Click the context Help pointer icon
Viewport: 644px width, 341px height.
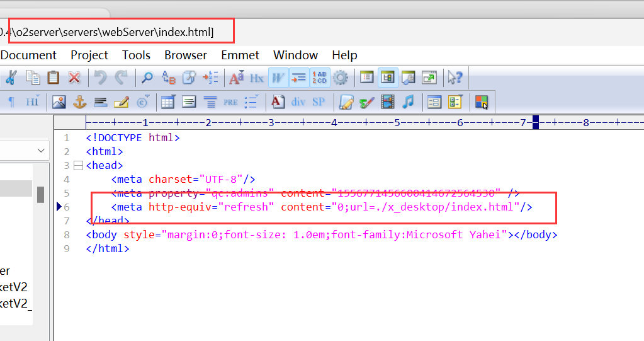455,78
